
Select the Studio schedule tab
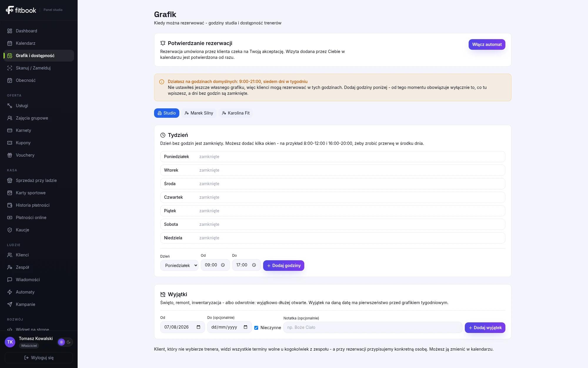coord(167,113)
